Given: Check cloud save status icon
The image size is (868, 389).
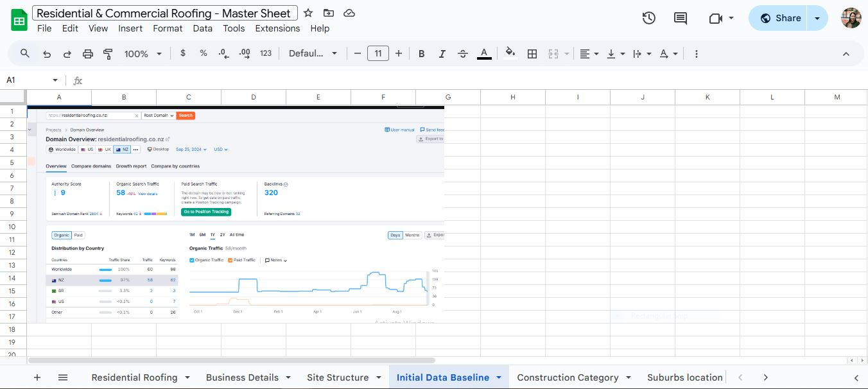Looking at the screenshot, I should pos(349,13).
